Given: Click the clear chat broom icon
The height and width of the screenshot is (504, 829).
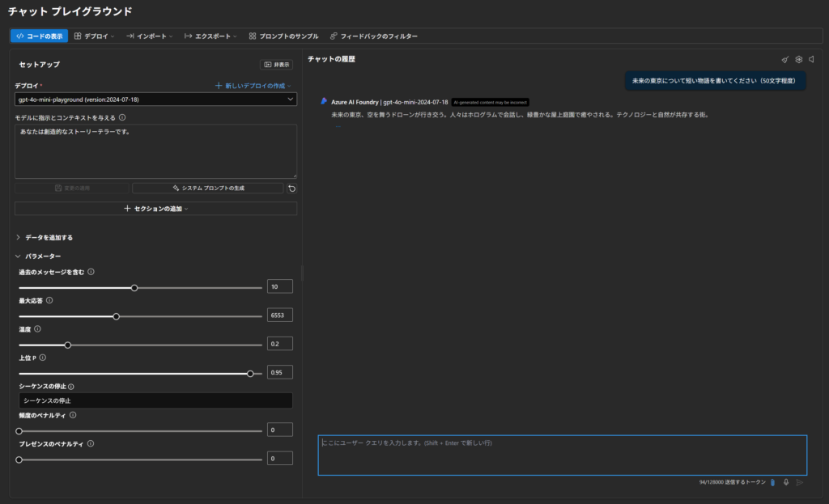Looking at the screenshot, I should pyautogui.click(x=784, y=59).
